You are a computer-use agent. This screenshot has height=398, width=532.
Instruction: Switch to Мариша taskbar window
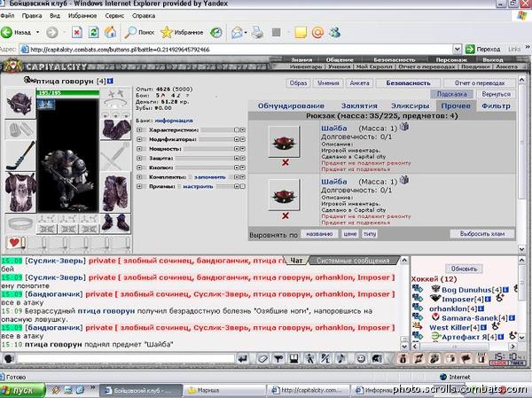224,390
